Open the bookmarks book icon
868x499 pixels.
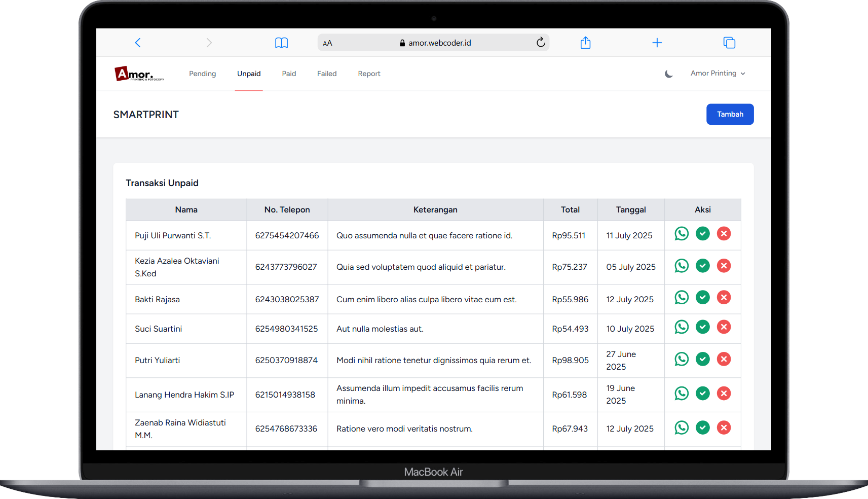(282, 43)
